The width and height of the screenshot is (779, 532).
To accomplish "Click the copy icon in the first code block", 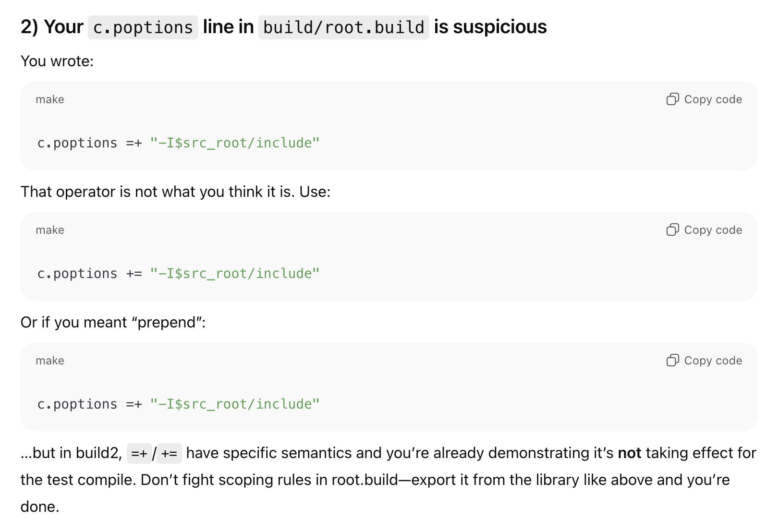I will 672,99.
